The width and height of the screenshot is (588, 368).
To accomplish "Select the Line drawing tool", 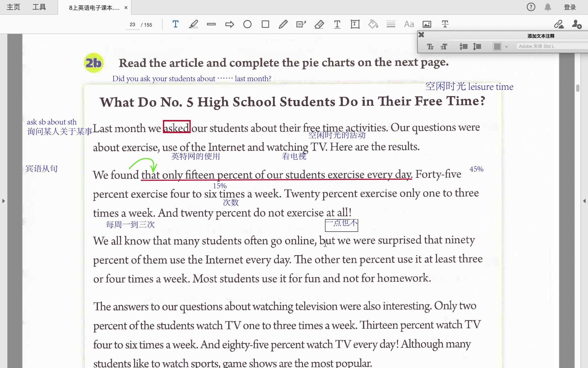I will pos(211,24).
